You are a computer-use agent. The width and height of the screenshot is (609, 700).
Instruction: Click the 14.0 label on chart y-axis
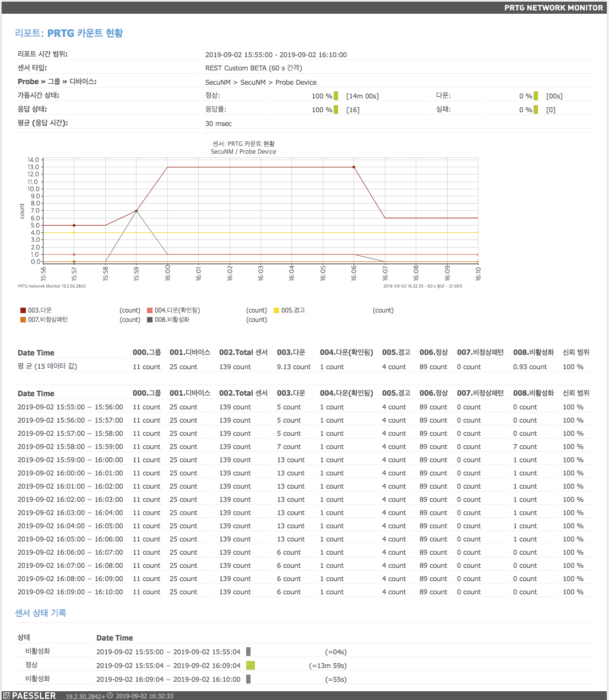pos(34,160)
